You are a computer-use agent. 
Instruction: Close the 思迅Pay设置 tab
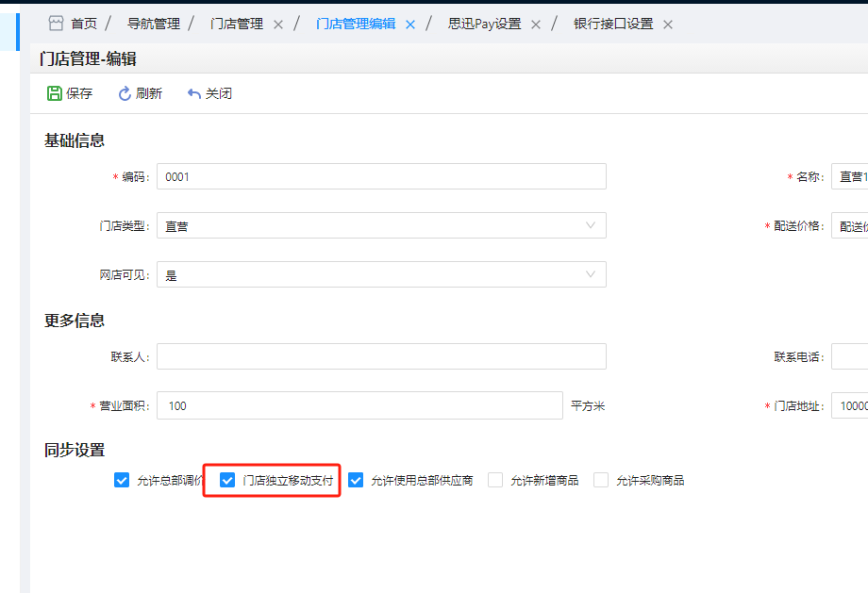tap(535, 25)
